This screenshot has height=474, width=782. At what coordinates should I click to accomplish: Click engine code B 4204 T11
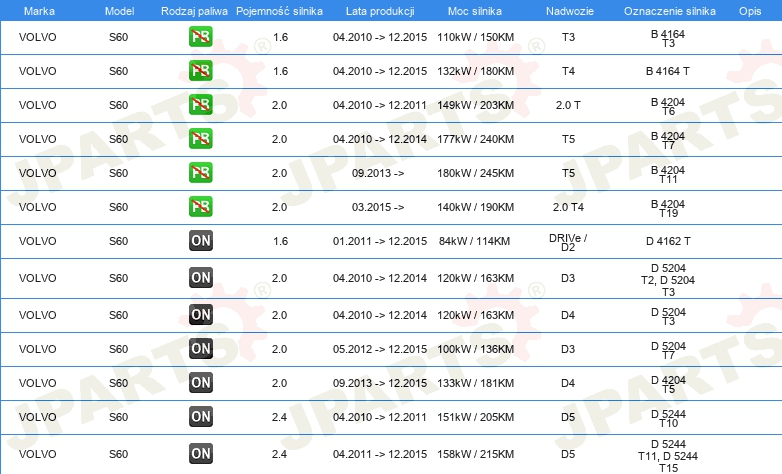click(x=668, y=174)
